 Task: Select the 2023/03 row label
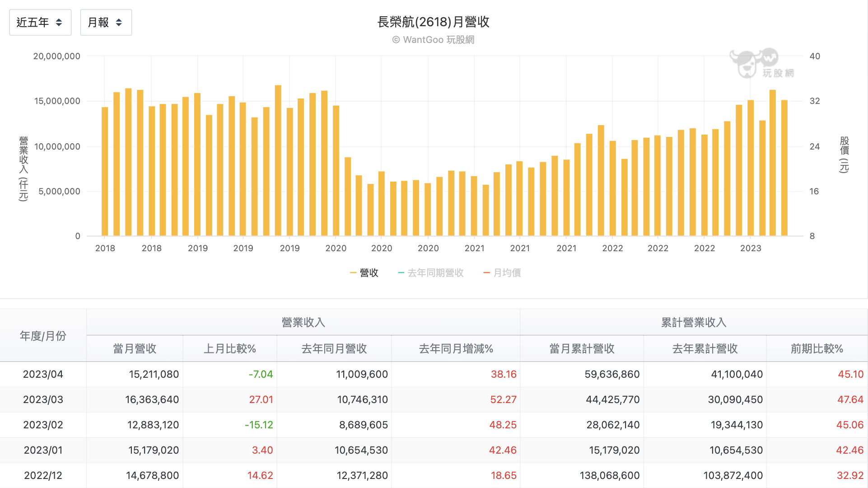tap(43, 399)
